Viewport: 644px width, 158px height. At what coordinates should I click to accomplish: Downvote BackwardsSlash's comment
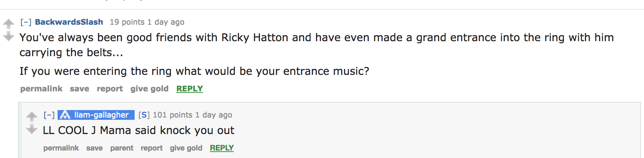click(x=8, y=36)
